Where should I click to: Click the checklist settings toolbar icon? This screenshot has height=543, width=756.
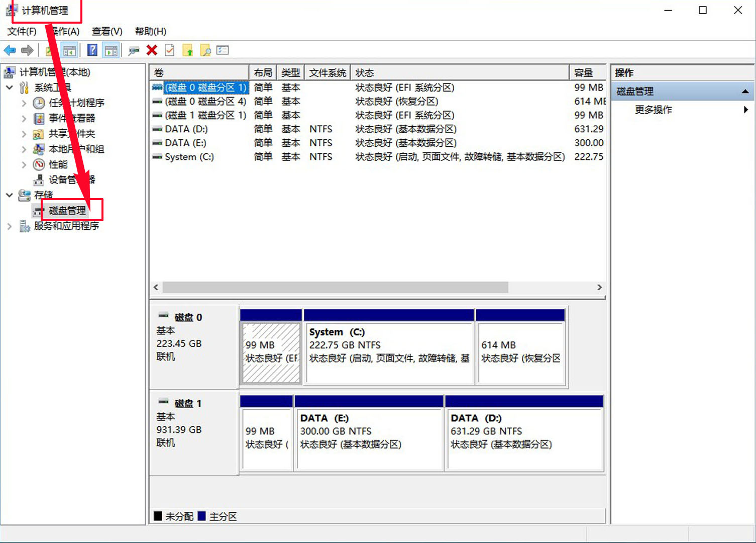223,50
